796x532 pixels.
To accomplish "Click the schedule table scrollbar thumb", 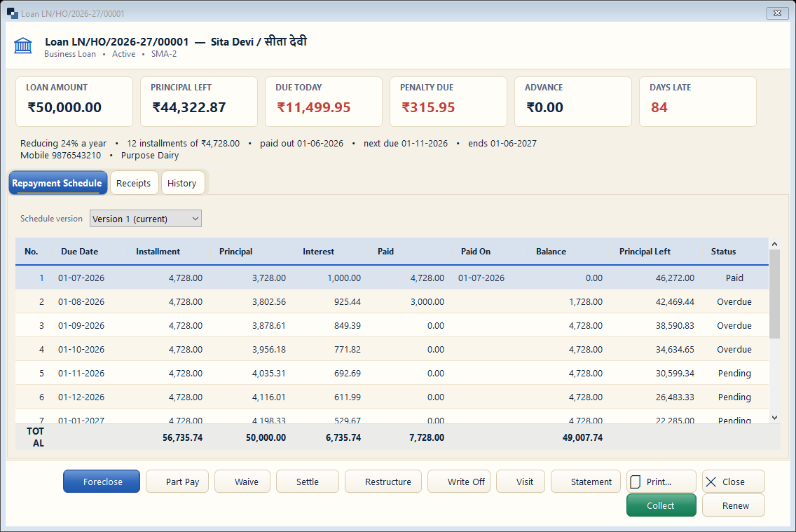I will (774, 294).
